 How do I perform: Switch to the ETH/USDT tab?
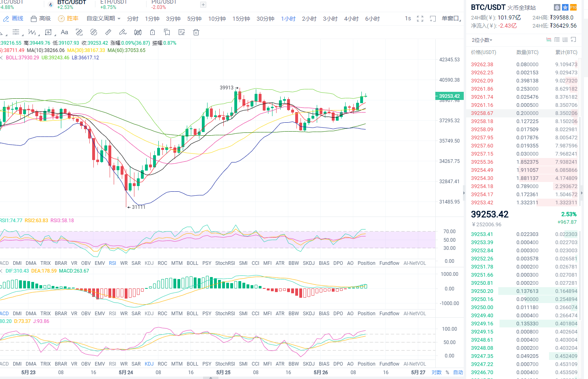point(114,4)
